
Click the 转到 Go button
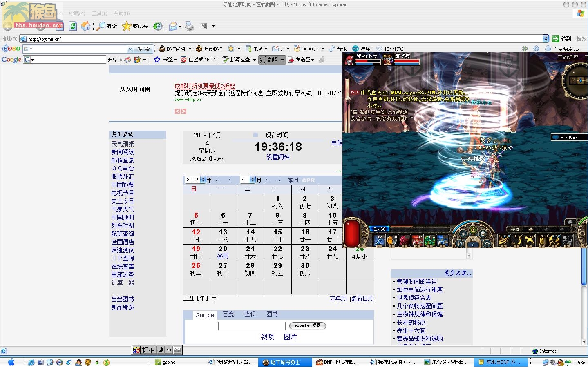tap(562, 38)
